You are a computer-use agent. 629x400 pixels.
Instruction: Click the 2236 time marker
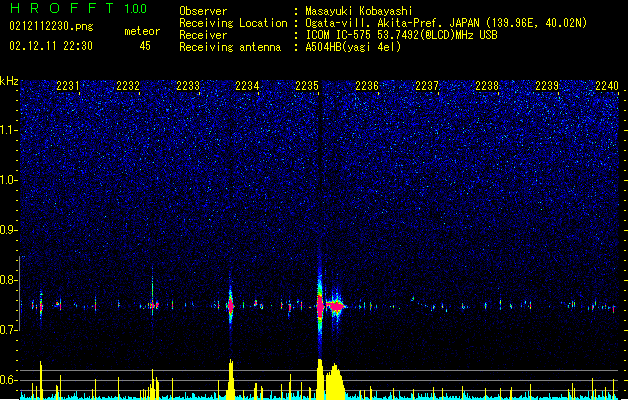[367, 85]
